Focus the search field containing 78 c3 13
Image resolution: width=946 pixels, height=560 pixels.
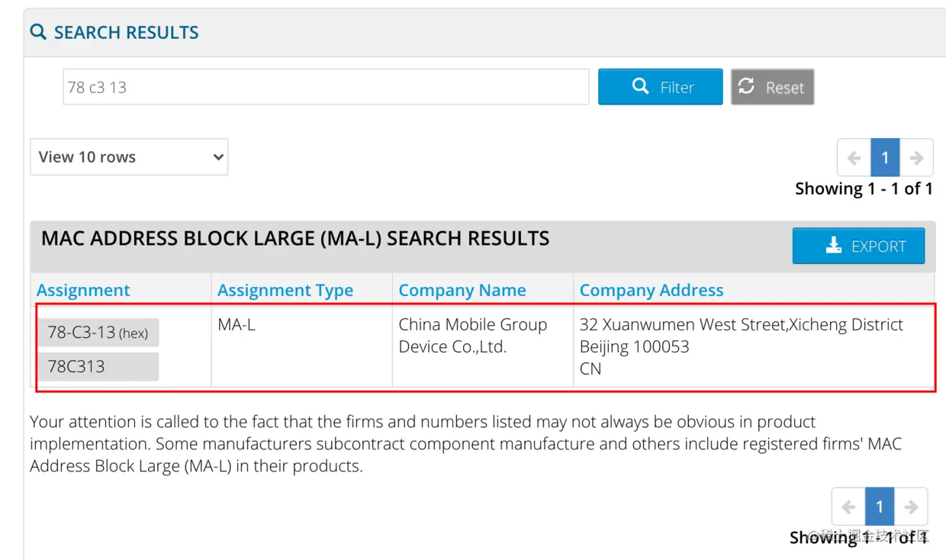click(326, 87)
